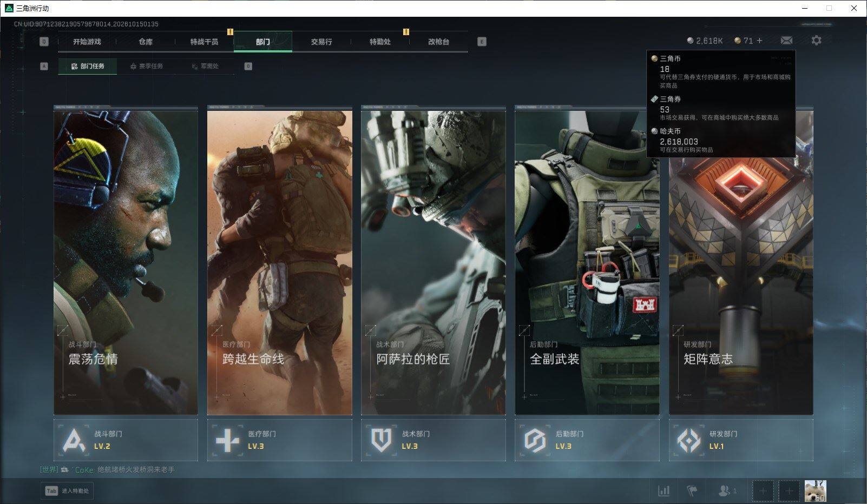Select the 赛季任务 sub-tab
867x504 pixels.
tap(146, 66)
